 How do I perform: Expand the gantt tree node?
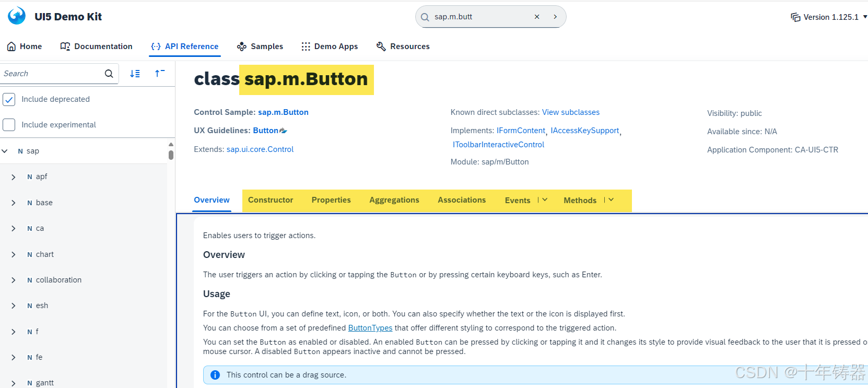pyautogui.click(x=13, y=383)
